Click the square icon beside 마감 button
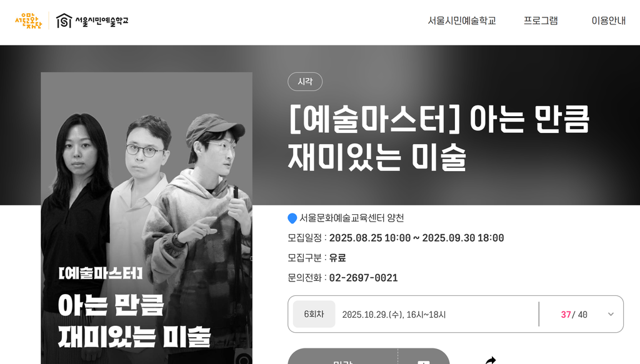Screen dimensions: 640x364 424,361
